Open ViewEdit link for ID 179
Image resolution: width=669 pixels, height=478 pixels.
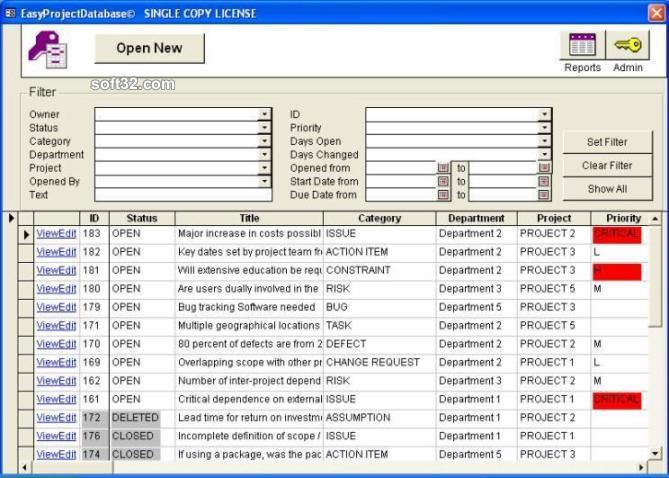[56, 307]
